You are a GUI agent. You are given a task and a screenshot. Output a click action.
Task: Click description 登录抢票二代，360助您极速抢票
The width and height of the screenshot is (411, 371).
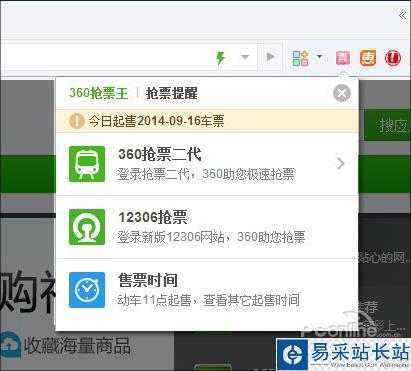pos(206,174)
